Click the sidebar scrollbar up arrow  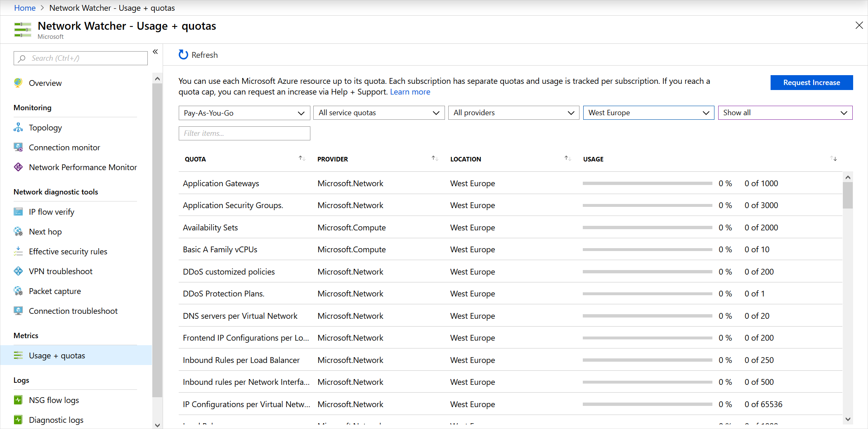157,78
